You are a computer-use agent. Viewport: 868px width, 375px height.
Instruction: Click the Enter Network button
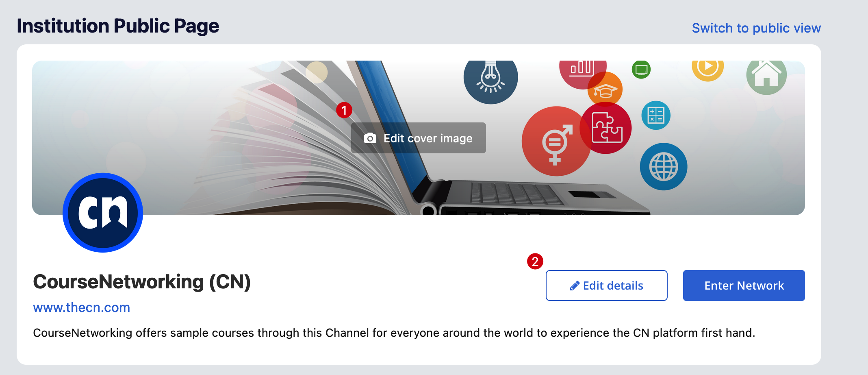click(x=744, y=286)
